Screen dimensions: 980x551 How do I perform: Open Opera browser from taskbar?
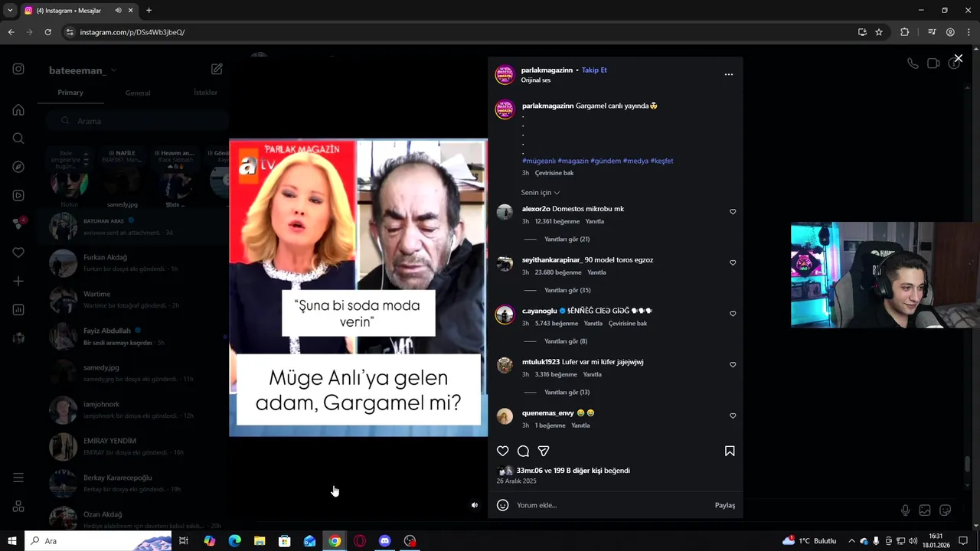(360, 541)
